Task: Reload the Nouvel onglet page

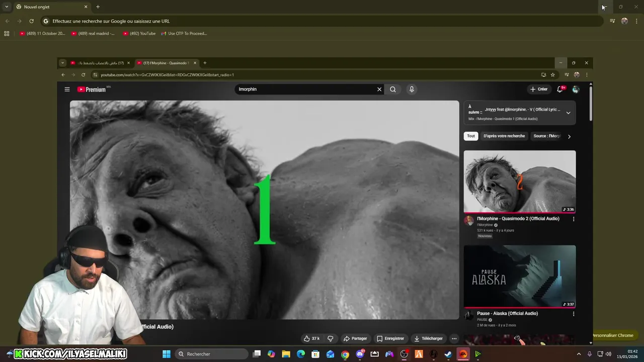Action: pyautogui.click(x=31, y=21)
